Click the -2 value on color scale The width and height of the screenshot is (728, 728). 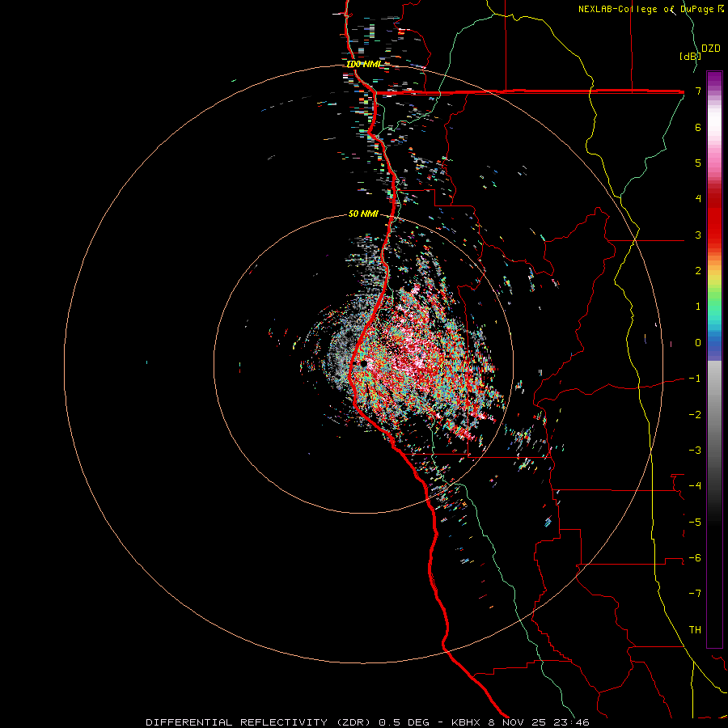click(x=695, y=415)
